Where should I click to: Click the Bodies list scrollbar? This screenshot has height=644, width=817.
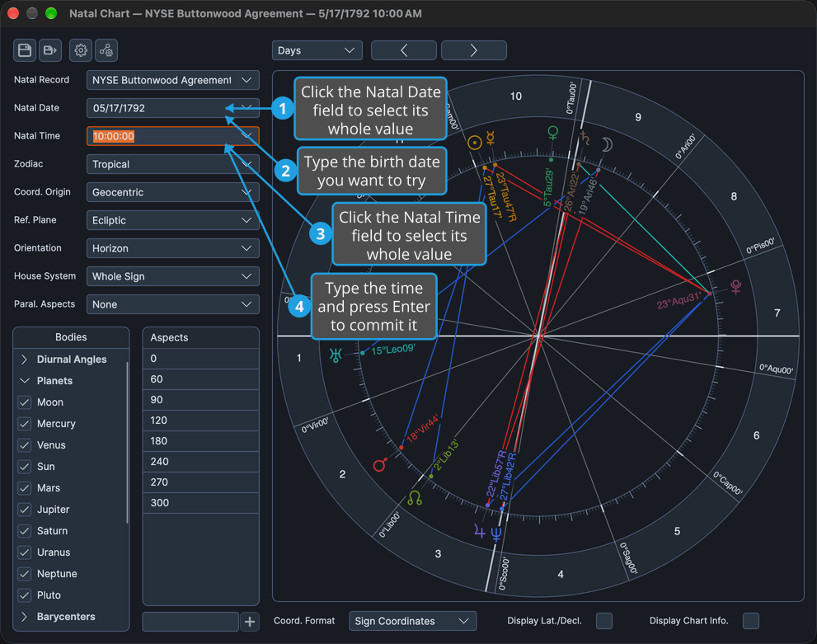click(x=127, y=443)
